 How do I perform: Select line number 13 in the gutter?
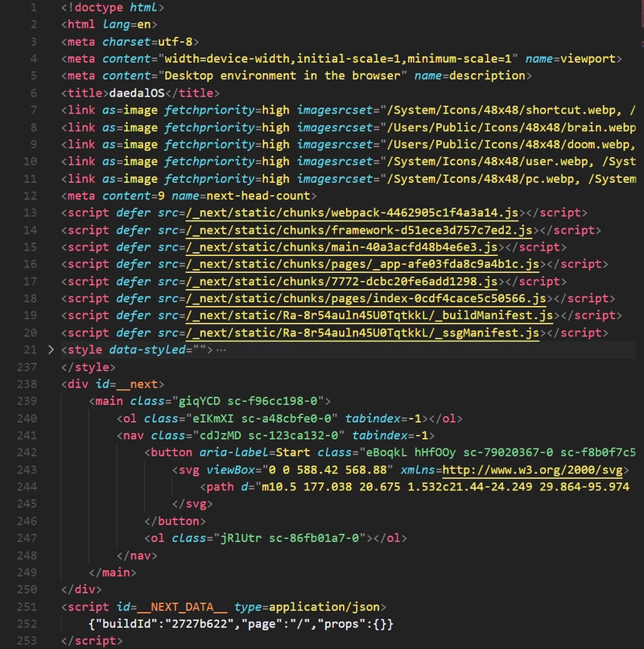(x=30, y=213)
